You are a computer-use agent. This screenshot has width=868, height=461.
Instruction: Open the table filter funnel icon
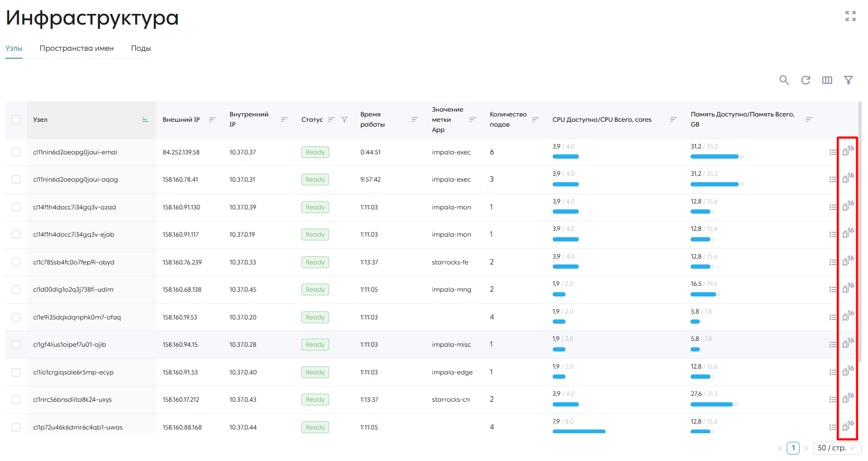(848, 80)
